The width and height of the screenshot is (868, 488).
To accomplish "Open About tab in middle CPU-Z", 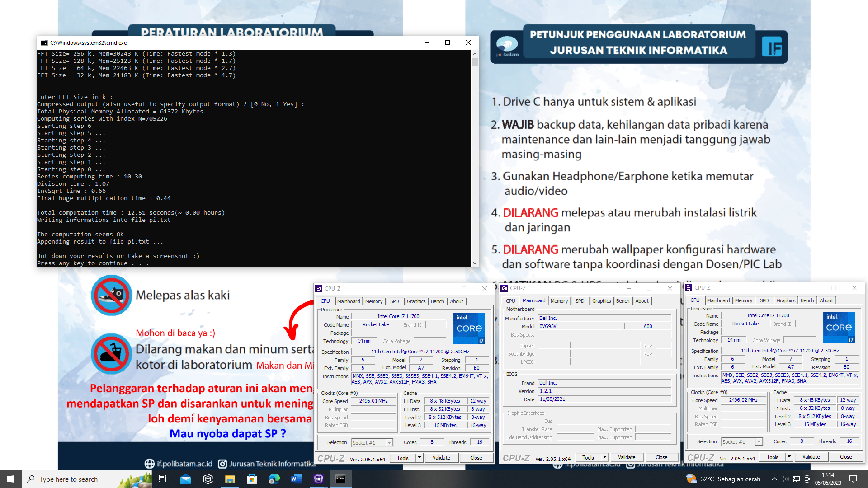I will 642,301.
